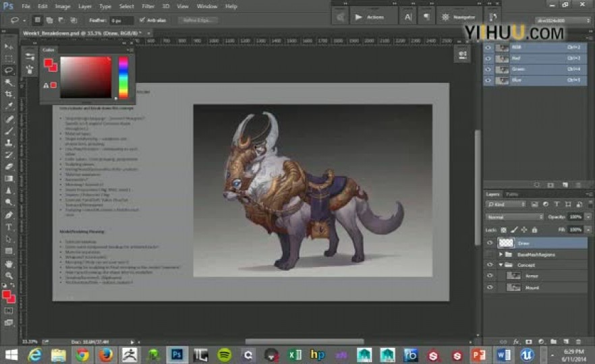The height and width of the screenshot is (364, 595).
Task: Select the Pen tool
Action: 8,215
